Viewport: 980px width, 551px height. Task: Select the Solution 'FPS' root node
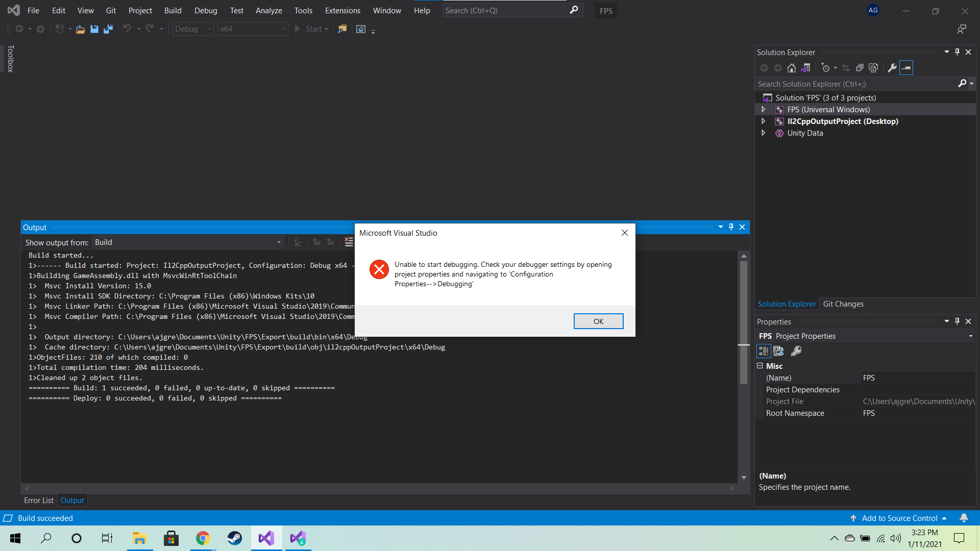(x=825, y=97)
